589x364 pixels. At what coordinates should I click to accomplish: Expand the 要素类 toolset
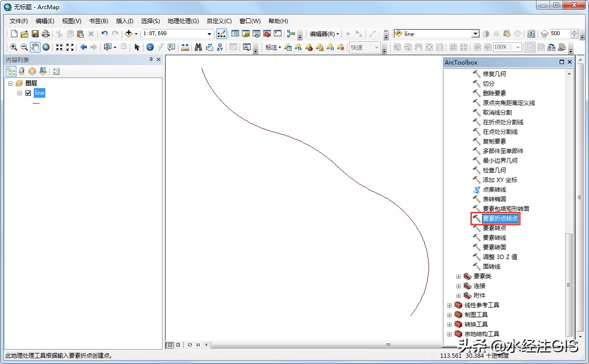coord(459,276)
